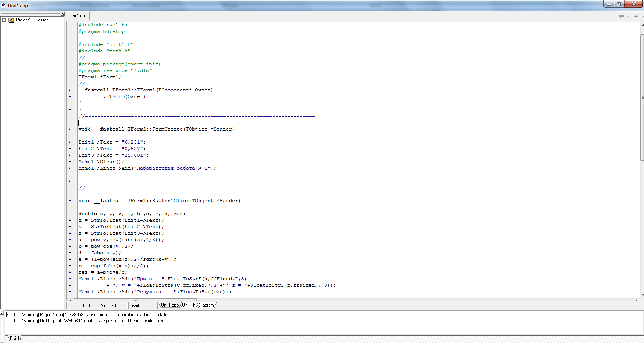
Task: Set breakpoint dot on FormCreate function line
Action: [x=70, y=129]
